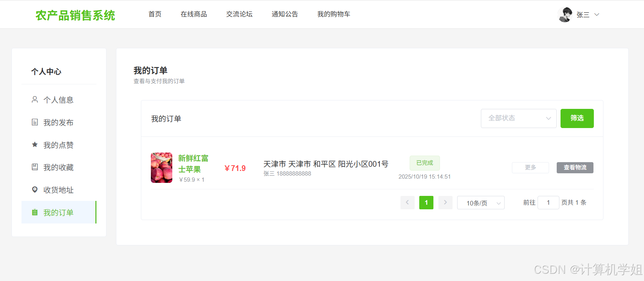
Task: Click the ￥71.9 order total
Action: tap(235, 168)
